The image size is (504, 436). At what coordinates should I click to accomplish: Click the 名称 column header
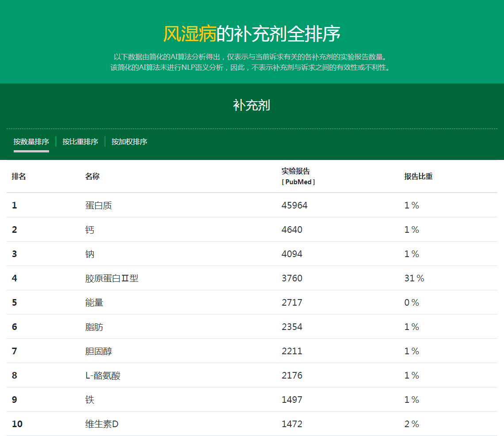[92, 176]
